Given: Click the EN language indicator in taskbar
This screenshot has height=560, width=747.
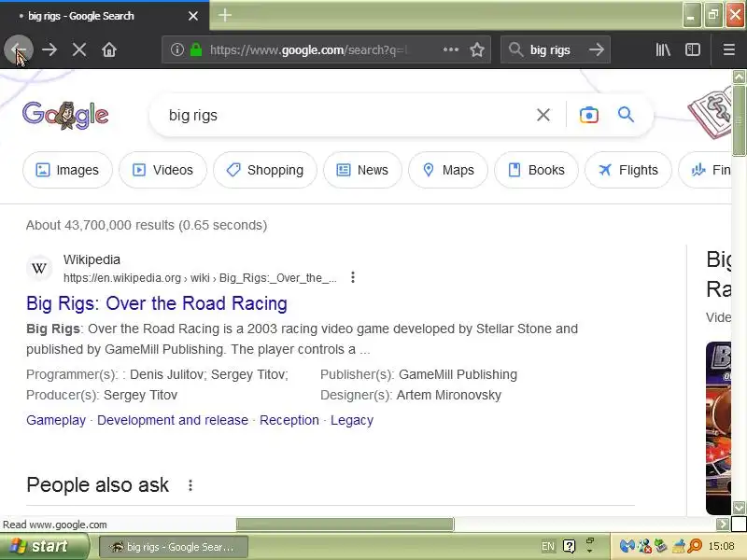Looking at the screenshot, I should [548, 546].
